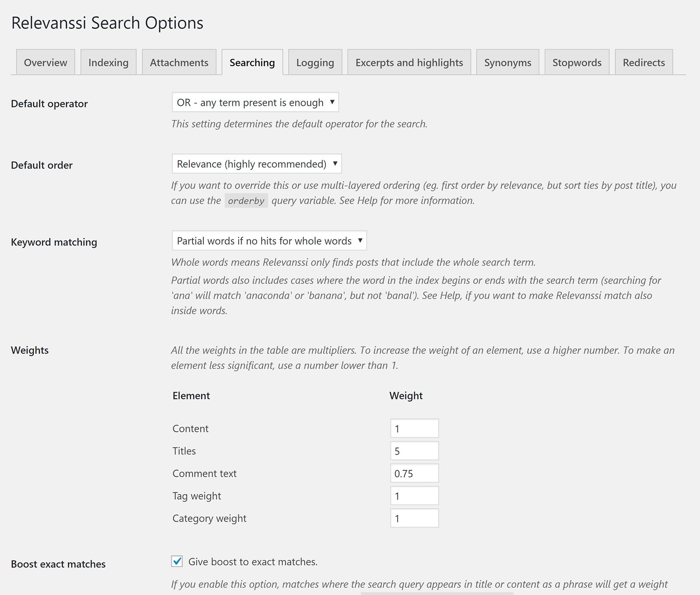Click the Comment text row label
Screen dimensions: 700x595
point(204,473)
